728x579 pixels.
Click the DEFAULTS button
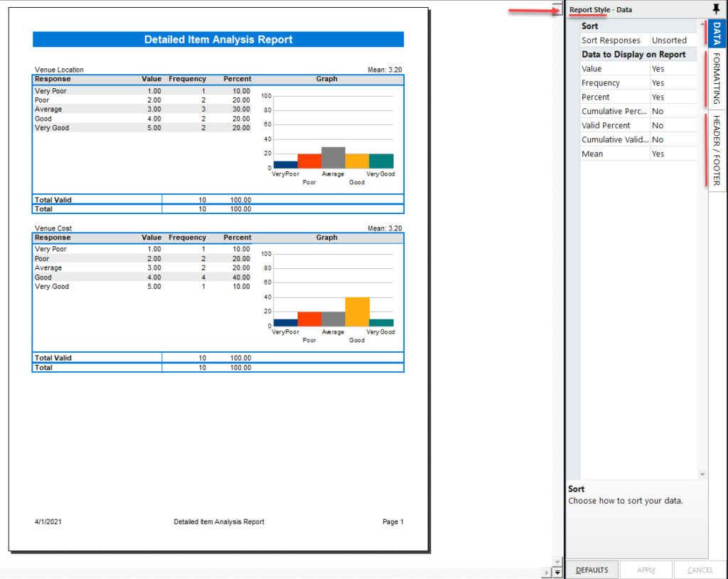[x=592, y=570]
